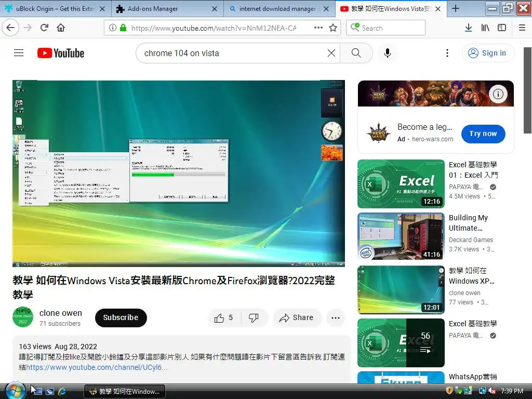Open Building My Ultimate video thumbnail
The height and width of the screenshot is (399, 532).
(x=401, y=236)
